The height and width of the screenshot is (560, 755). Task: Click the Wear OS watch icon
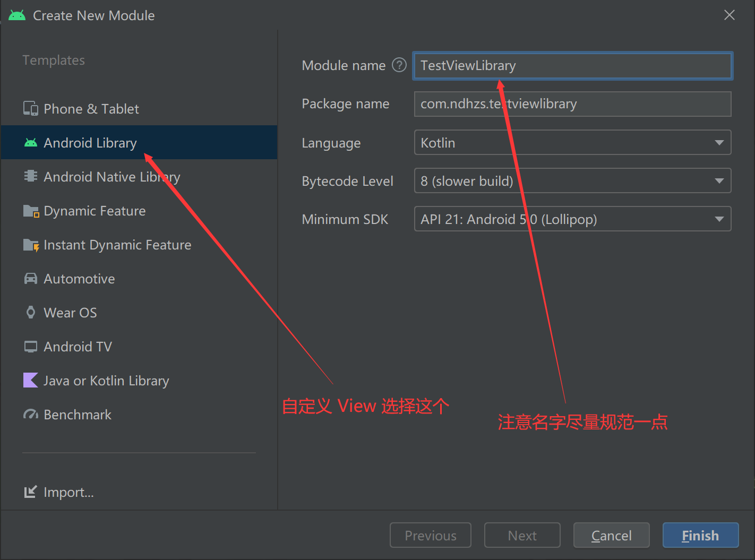tap(31, 312)
